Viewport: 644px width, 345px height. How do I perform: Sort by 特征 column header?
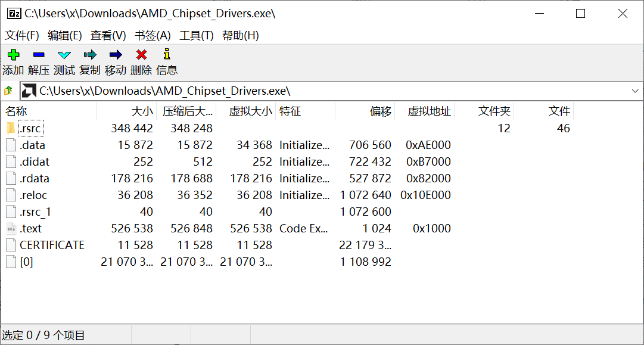coord(305,111)
